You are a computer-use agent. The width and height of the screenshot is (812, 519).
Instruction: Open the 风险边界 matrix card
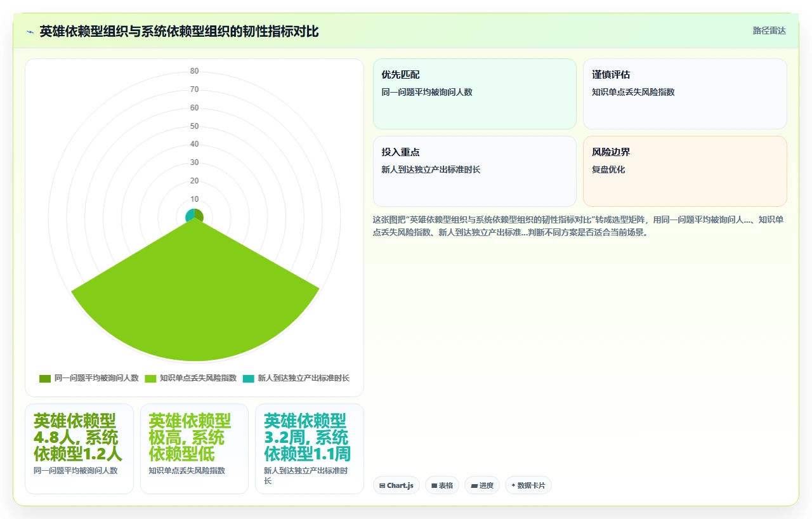pos(685,171)
